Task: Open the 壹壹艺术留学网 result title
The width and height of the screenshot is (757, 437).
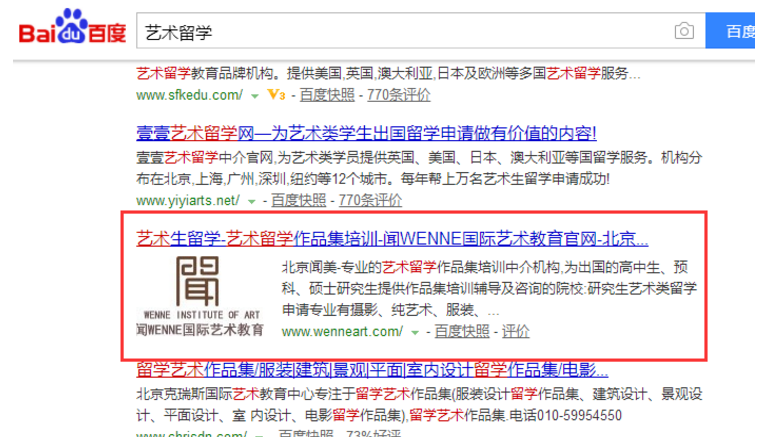Action: pyautogui.click(x=366, y=133)
